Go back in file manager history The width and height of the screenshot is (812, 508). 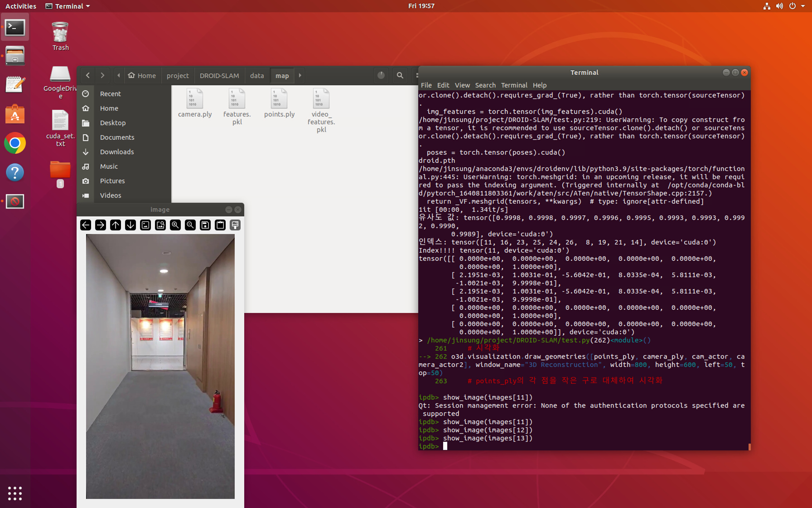[x=88, y=76]
